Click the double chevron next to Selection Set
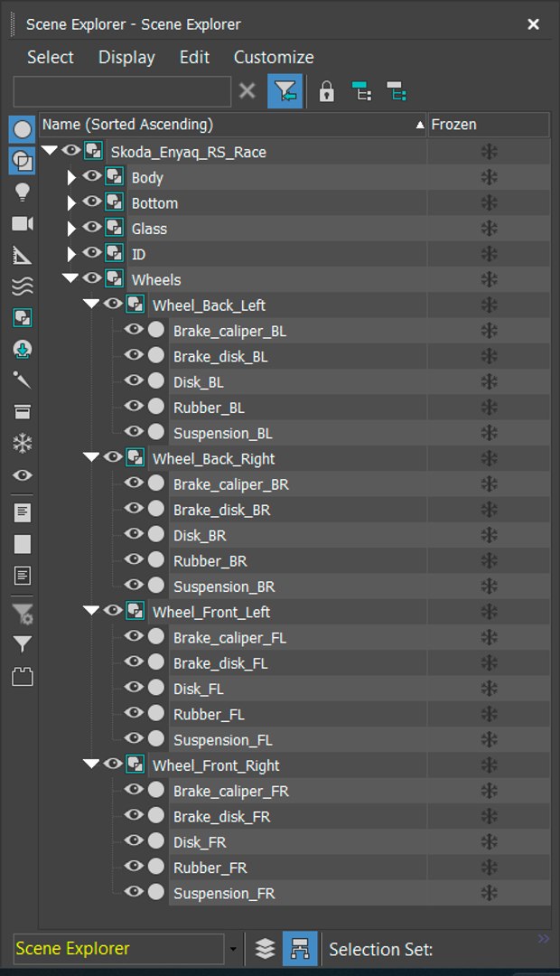The width and height of the screenshot is (560, 976). click(x=544, y=939)
